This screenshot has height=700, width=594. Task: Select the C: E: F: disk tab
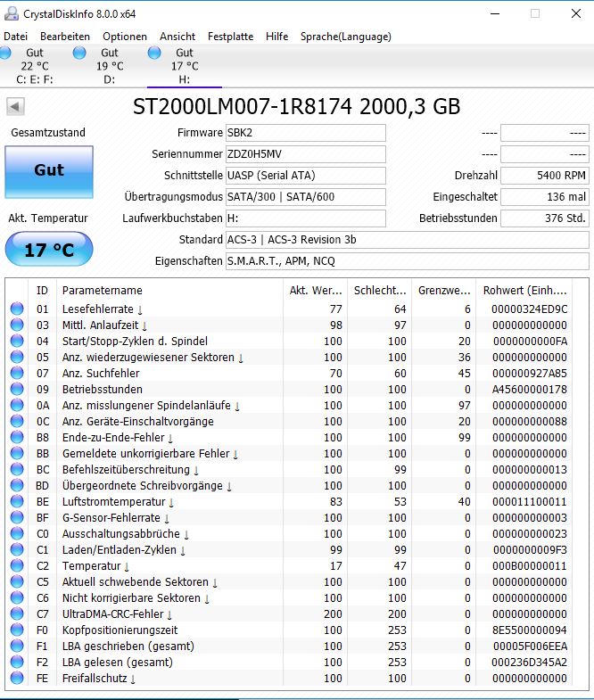[35, 66]
